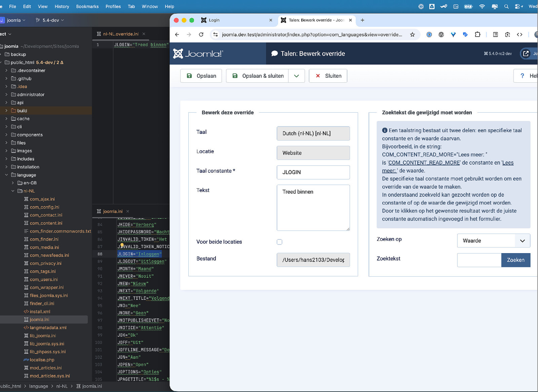538x392 pixels.
Task: Enable the Voor beide locaties checkbox
Action: click(279, 242)
